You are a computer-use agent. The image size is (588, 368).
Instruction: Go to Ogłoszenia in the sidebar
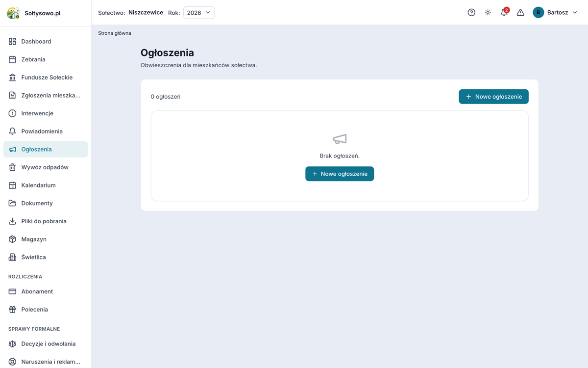click(x=46, y=149)
